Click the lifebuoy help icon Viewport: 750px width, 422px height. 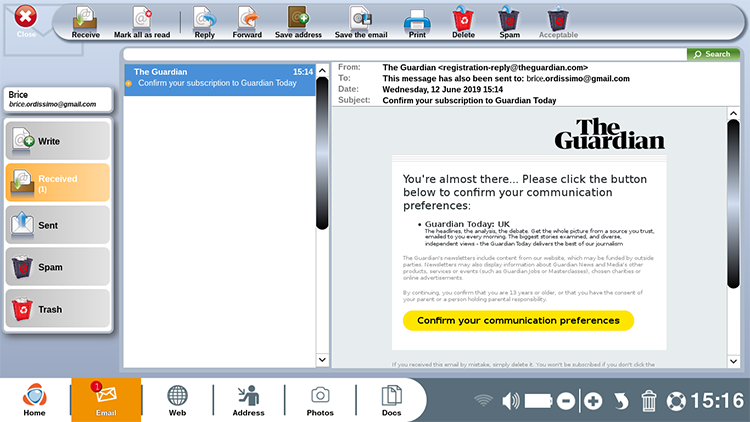676,401
